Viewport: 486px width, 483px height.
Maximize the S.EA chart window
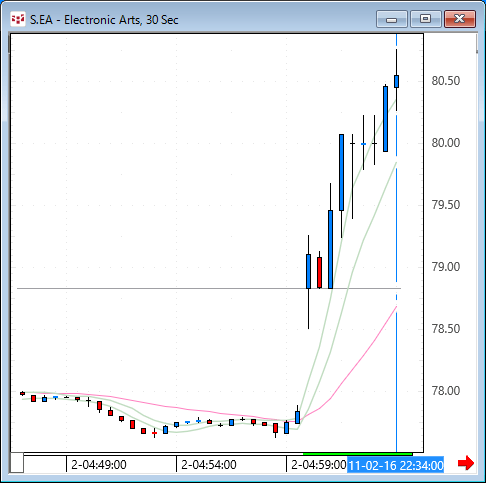426,19
